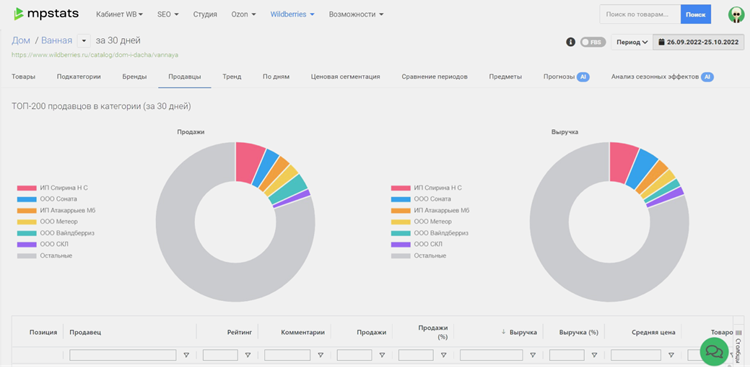Click the info circle icon near FBS
The image size is (750, 367).
pyautogui.click(x=570, y=42)
